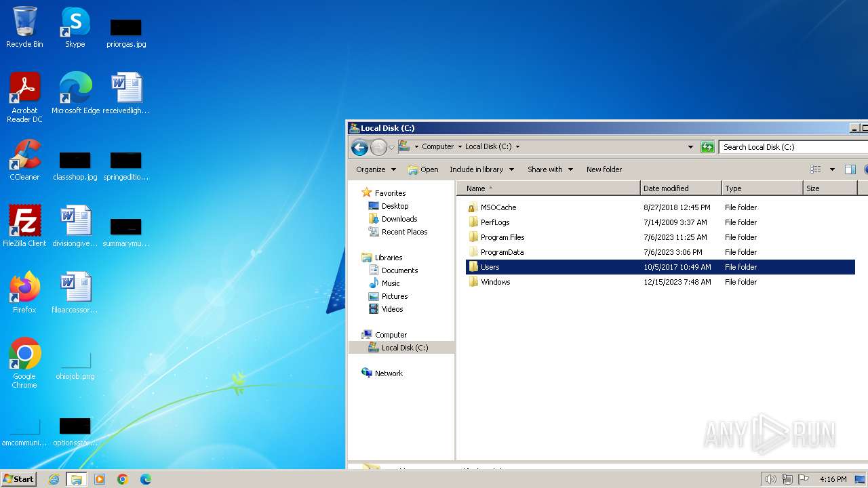868x488 pixels.
Task: Launch the Microsoft Edge desktop shortcut
Action: [x=75, y=94]
